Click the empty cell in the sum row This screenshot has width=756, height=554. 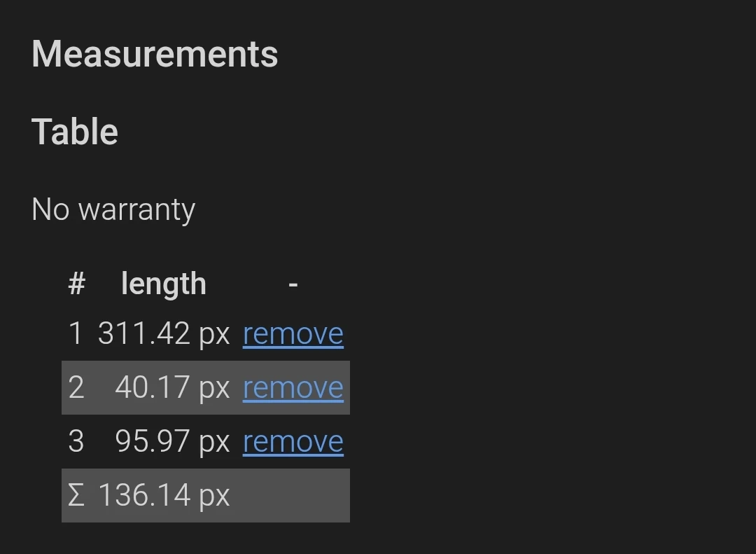click(293, 496)
